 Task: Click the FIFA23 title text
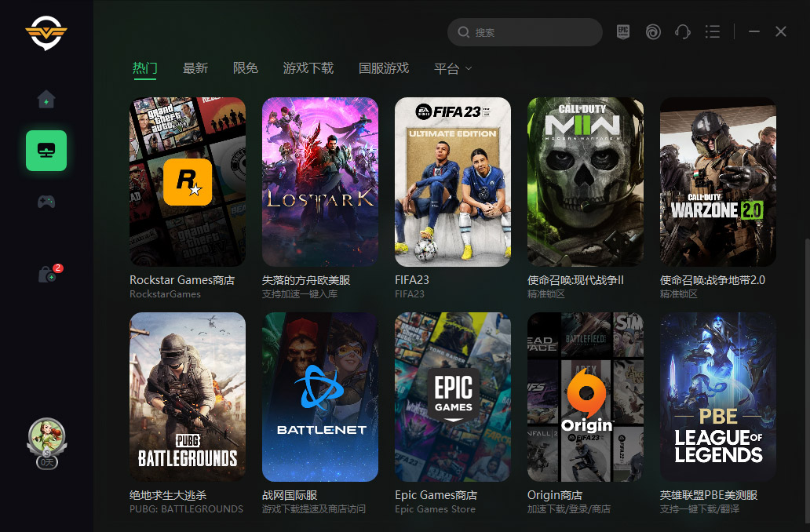tap(412, 280)
